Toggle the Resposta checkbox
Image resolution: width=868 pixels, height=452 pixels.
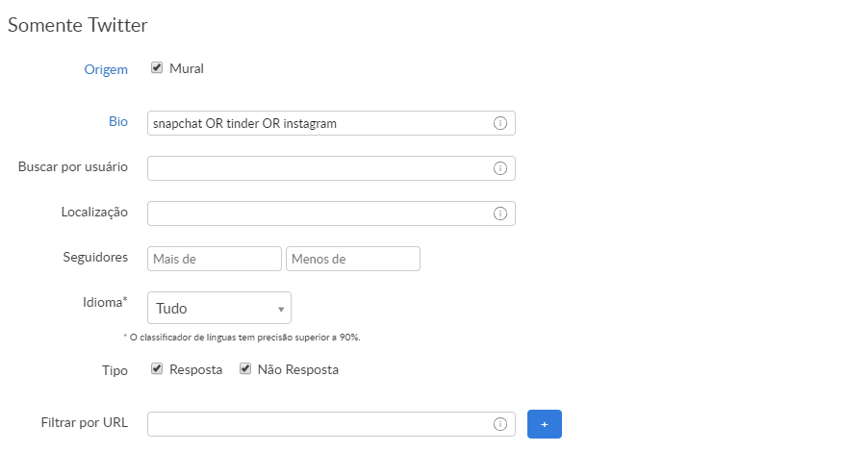(157, 369)
